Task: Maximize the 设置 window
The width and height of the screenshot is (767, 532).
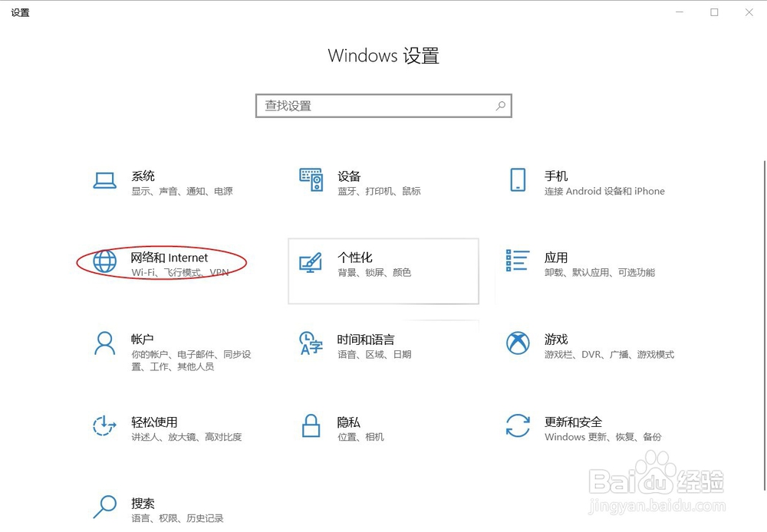Action: [x=714, y=12]
